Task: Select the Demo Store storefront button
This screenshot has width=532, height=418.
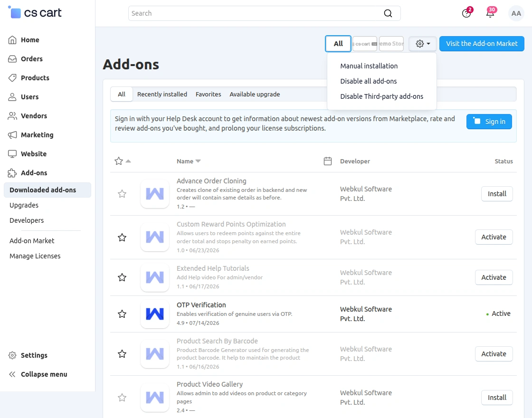Action: coord(391,44)
